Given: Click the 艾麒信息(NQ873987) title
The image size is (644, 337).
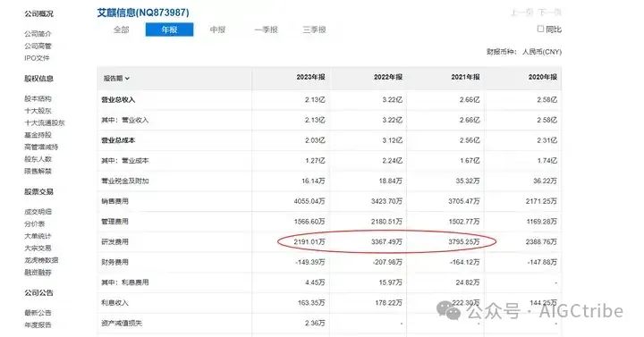Looking at the screenshot, I should (x=143, y=13).
